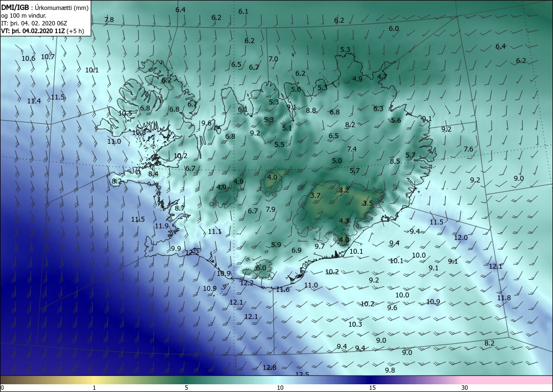
Task: Click the map value '7.6'
Action: pyautogui.click(x=468, y=149)
